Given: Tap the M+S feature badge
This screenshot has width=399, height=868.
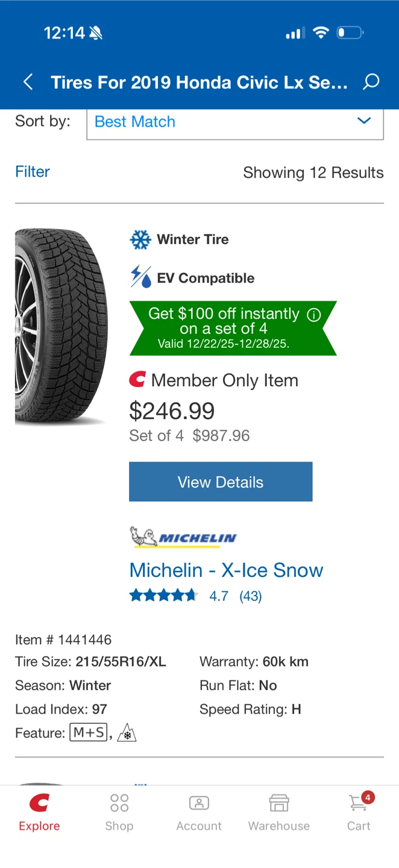Looking at the screenshot, I should pos(89,733).
